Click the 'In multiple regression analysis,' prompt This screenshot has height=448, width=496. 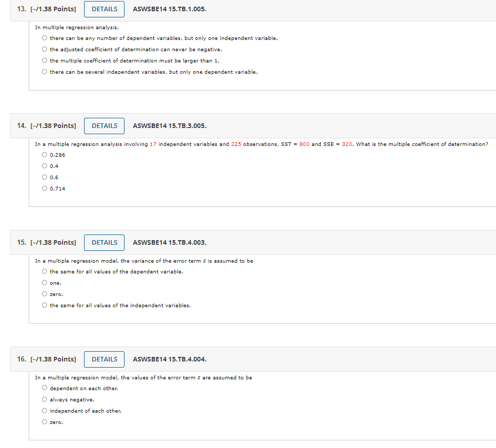pyautogui.click(x=77, y=28)
